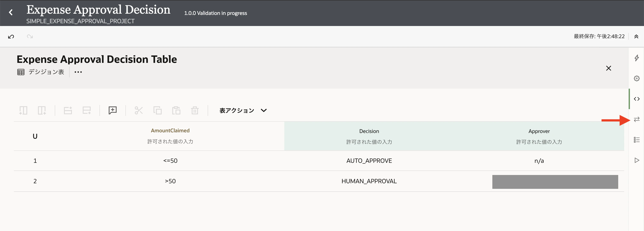Click the greyed Approver cell in row 2
The image size is (644, 231).
click(555, 182)
